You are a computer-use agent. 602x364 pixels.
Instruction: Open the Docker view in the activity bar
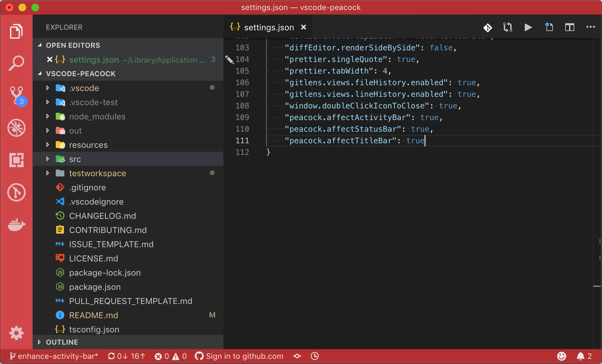pyautogui.click(x=16, y=225)
